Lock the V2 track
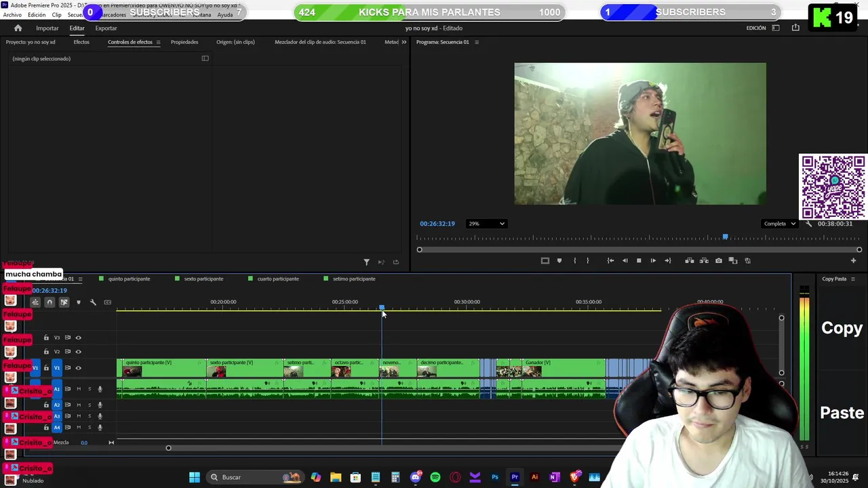868x488 pixels. [46, 352]
